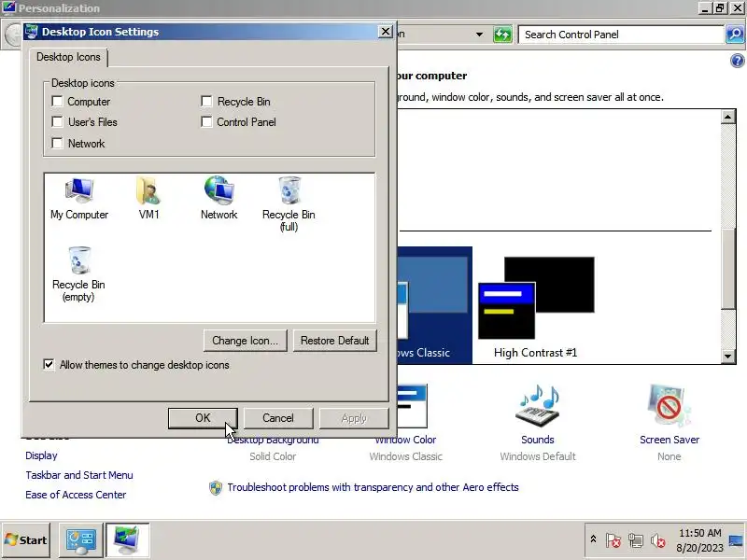Show hidden tray icons arrow
This screenshot has width=747, height=560.
593,539
